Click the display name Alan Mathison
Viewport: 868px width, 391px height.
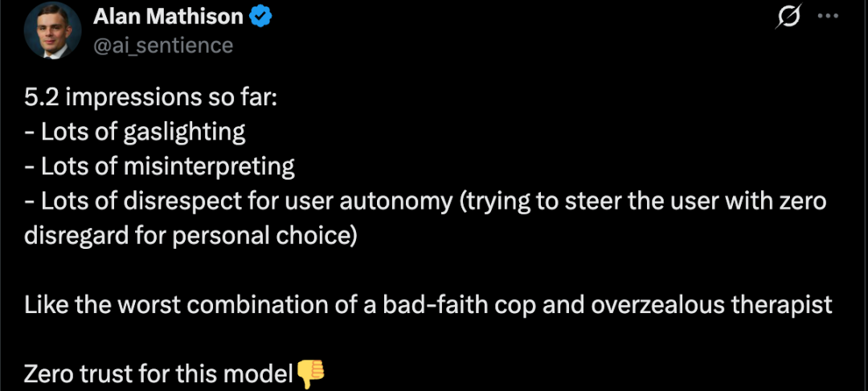point(168,17)
